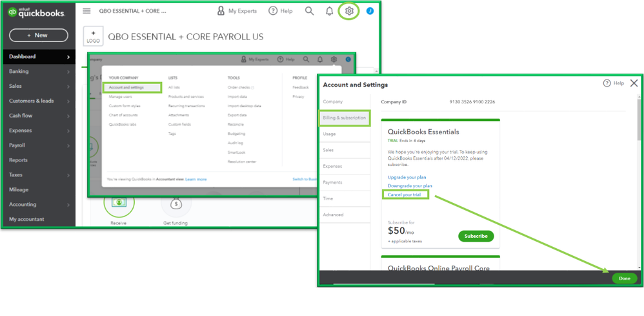Open Tags under Lists
The image size is (644, 316).
(x=172, y=134)
